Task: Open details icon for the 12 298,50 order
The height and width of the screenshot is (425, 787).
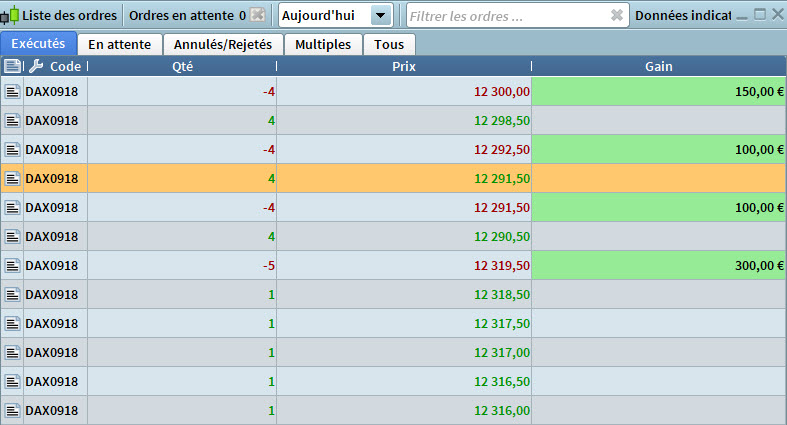Action: [x=12, y=120]
